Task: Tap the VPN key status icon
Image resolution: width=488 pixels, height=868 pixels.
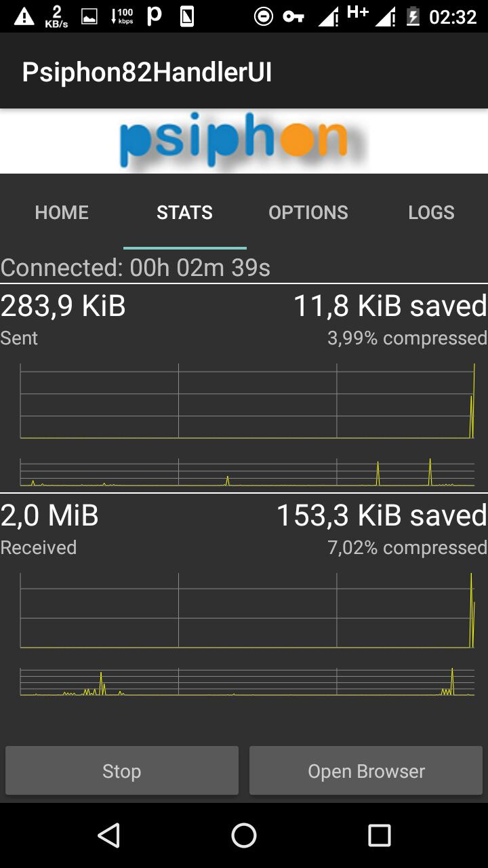Action: click(x=293, y=16)
